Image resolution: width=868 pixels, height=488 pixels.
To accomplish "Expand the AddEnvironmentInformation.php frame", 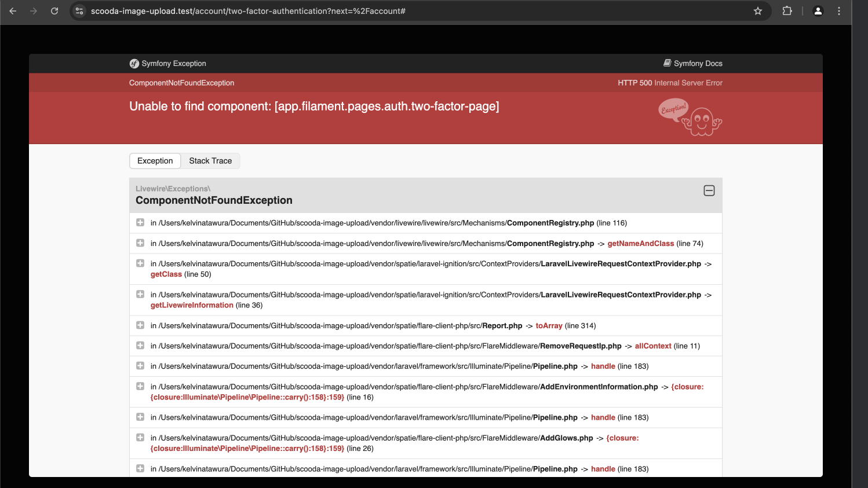I will 140,386.
